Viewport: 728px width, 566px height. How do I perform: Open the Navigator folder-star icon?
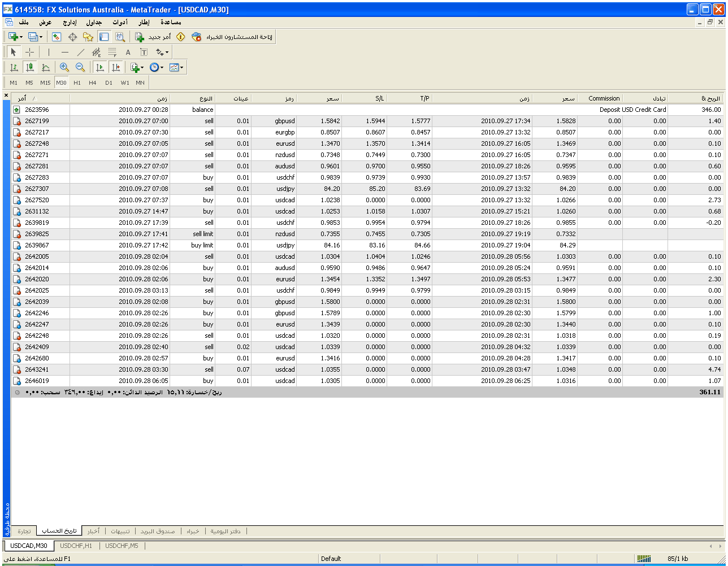[88, 37]
